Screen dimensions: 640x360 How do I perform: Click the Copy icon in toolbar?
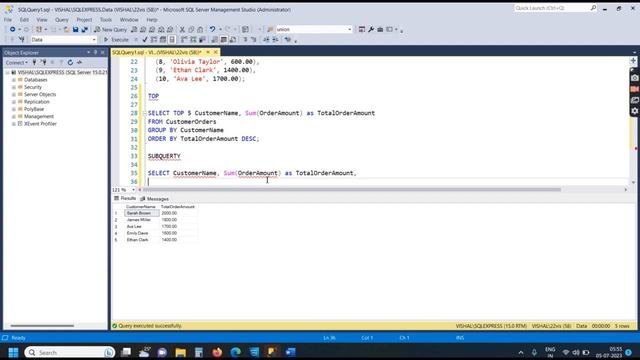[191, 29]
